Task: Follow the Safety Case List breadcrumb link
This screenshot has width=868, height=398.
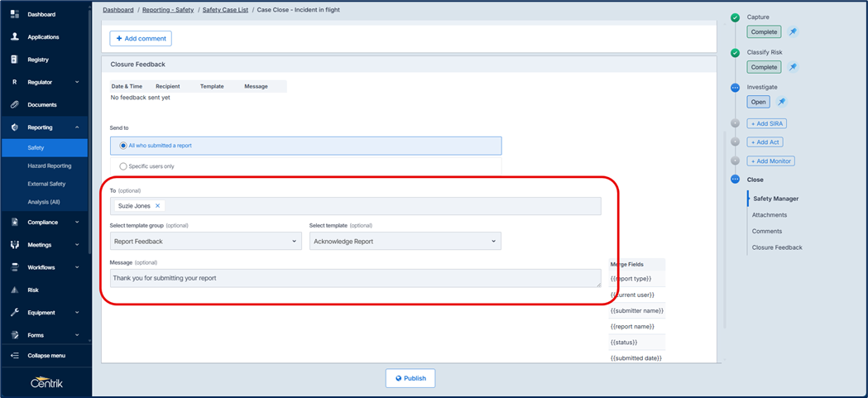Action: [x=225, y=10]
